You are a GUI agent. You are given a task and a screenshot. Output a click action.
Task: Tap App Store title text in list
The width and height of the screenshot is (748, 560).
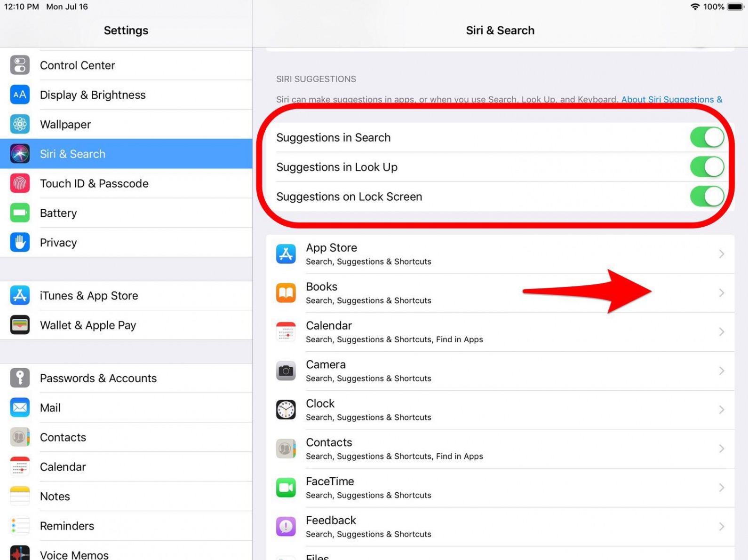coord(331,248)
